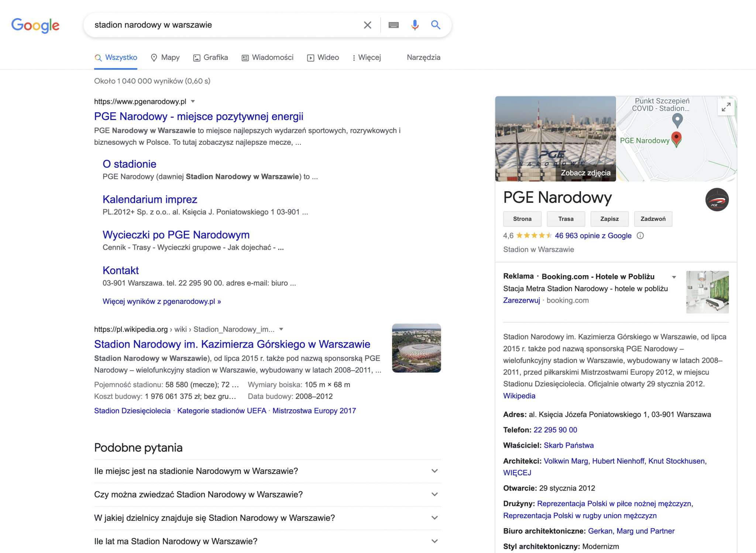The width and height of the screenshot is (756, 553).
Task: Open 'Więcej wyników z pgenarodowy.pl'
Action: 161,301
